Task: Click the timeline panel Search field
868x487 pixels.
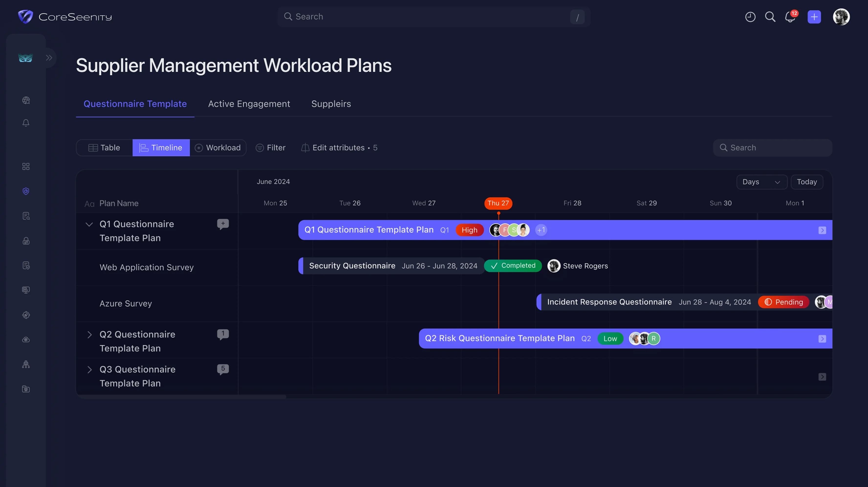Action: coord(772,148)
